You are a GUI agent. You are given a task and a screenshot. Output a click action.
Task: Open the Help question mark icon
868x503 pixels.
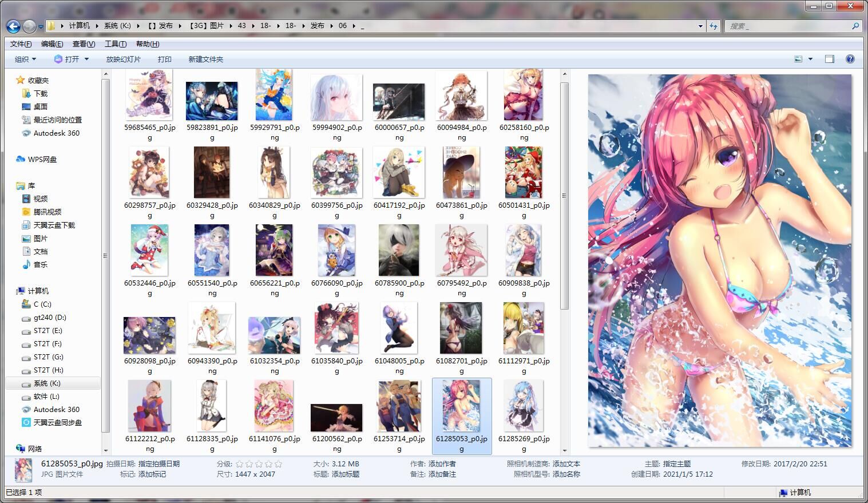tap(850, 59)
